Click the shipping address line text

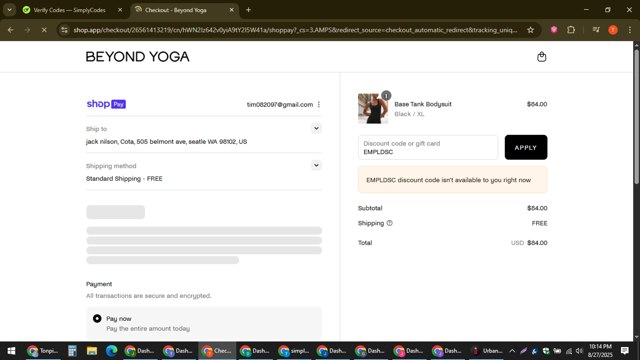click(x=166, y=142)
